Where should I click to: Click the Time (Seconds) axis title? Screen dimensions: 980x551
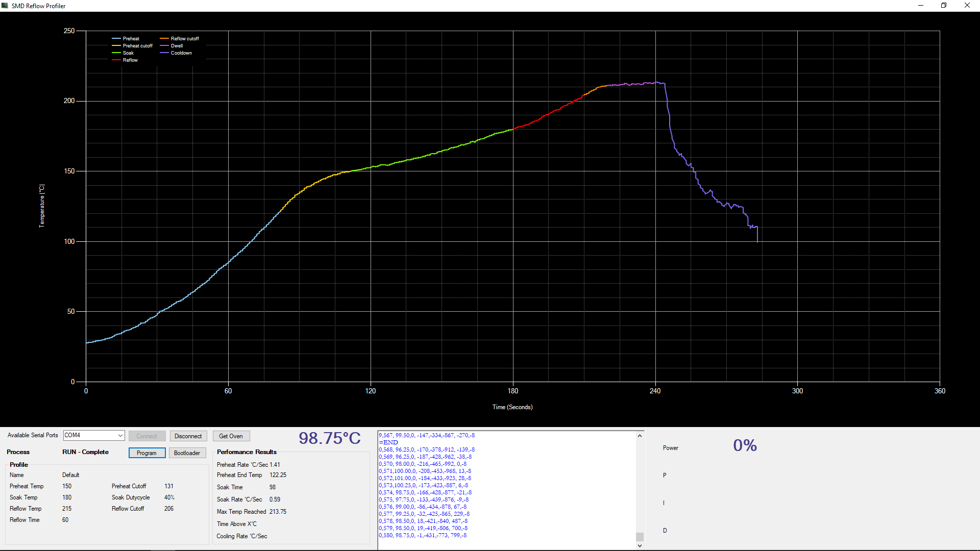click(512, 407)
